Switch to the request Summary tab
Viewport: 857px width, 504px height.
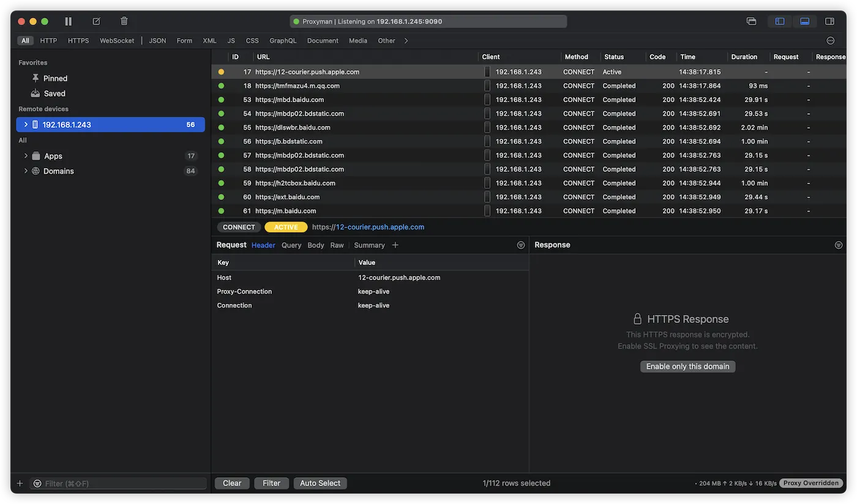369,245
